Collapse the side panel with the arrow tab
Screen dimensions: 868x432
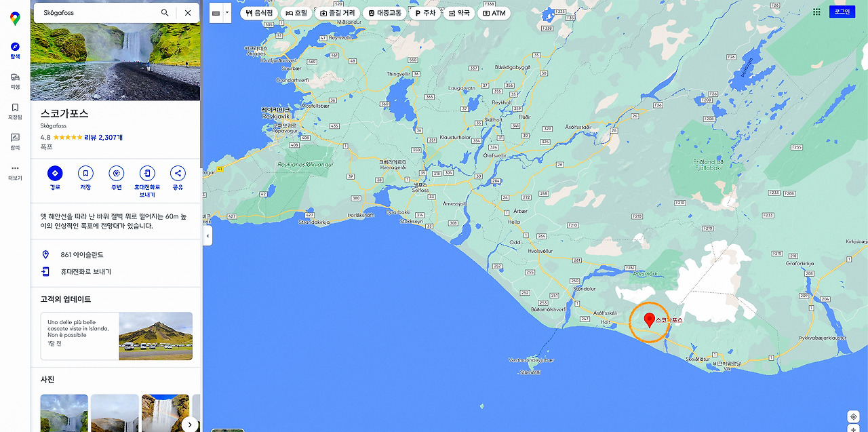tap(208, 235)
